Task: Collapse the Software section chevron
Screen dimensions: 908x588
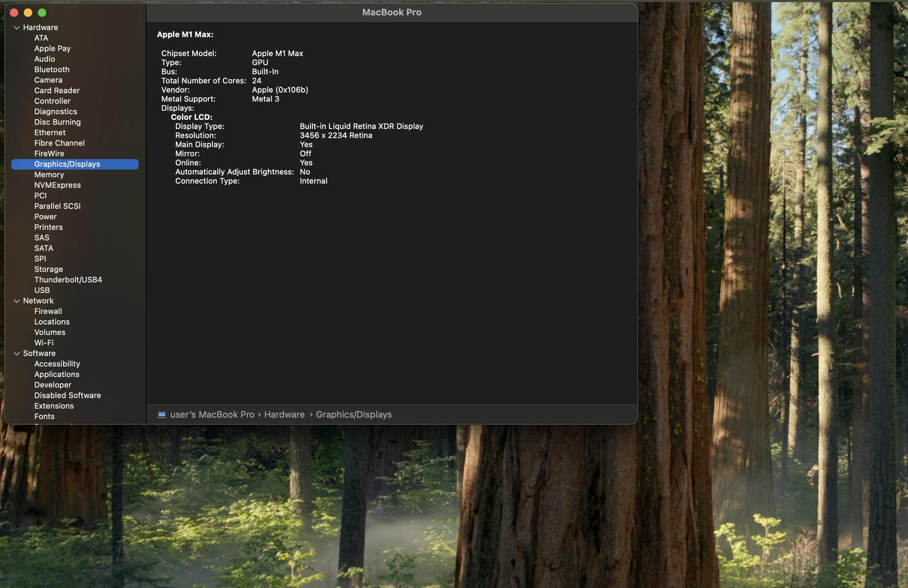Action: pyautogui.click(x=17, y=354)
